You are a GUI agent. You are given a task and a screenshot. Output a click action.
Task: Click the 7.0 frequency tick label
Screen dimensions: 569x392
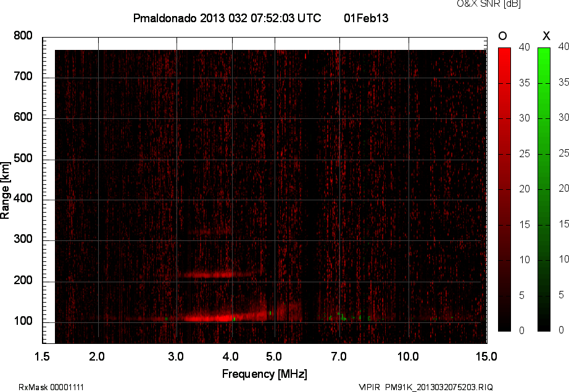point(339,357)
